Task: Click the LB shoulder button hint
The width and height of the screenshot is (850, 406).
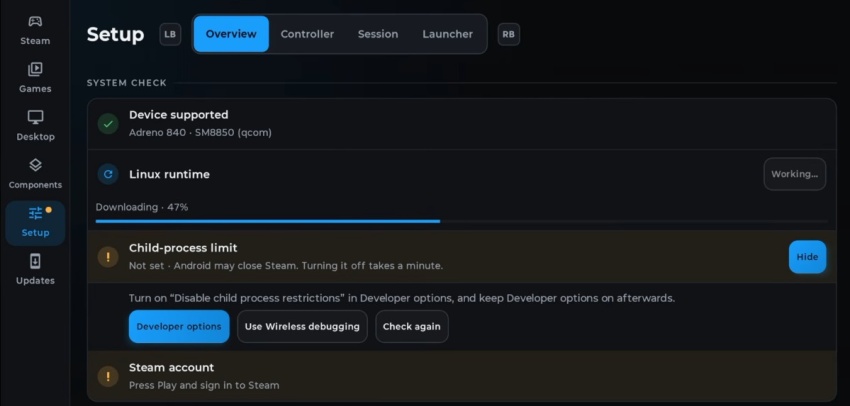Action: (x=170, y=34)
